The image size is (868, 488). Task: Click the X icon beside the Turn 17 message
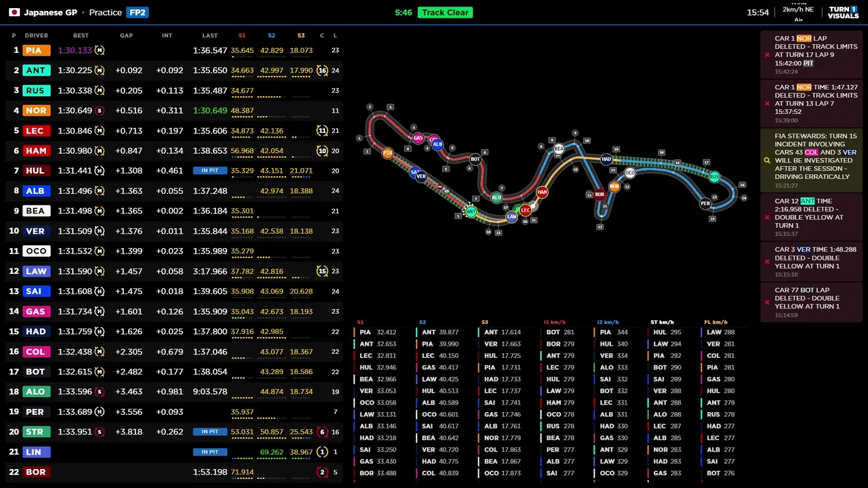point(767,55)
